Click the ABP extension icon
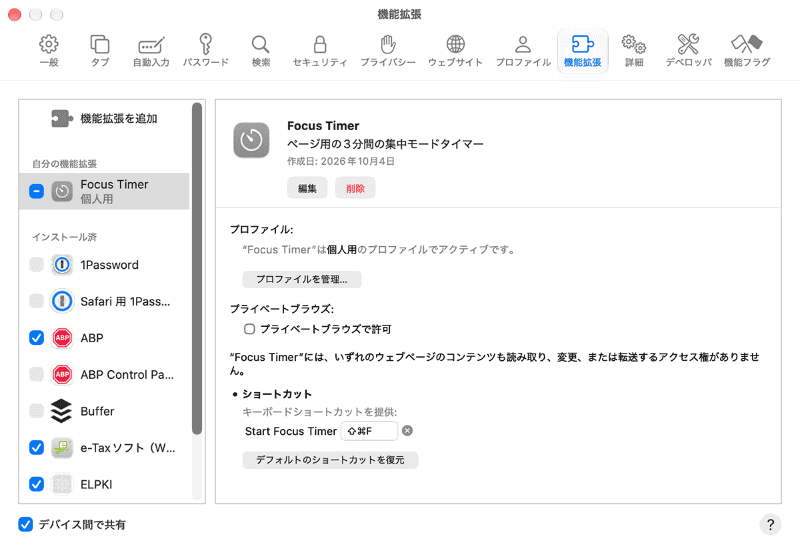 click(62, 338)
